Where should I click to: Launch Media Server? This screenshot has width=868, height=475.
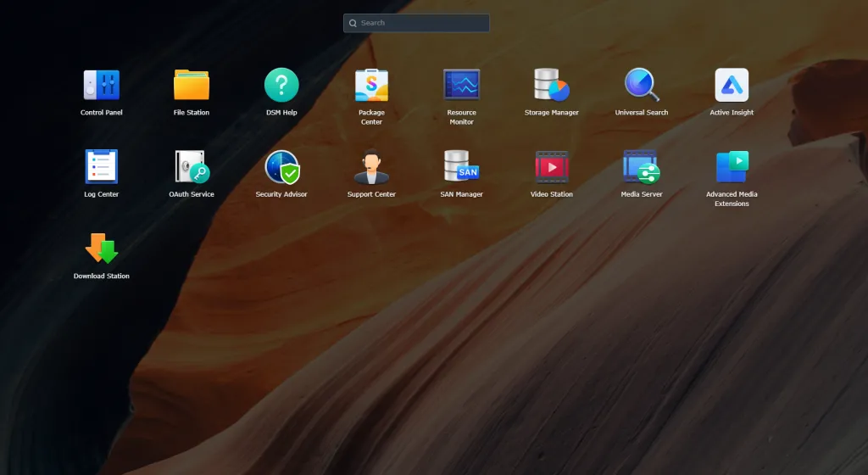(642, 166)
